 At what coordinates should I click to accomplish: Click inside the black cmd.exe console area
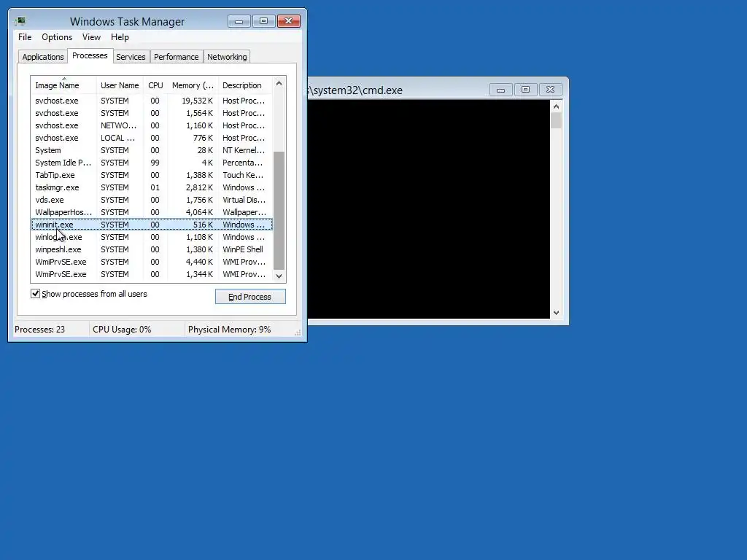pyautogui.click(x=429, y=209)
